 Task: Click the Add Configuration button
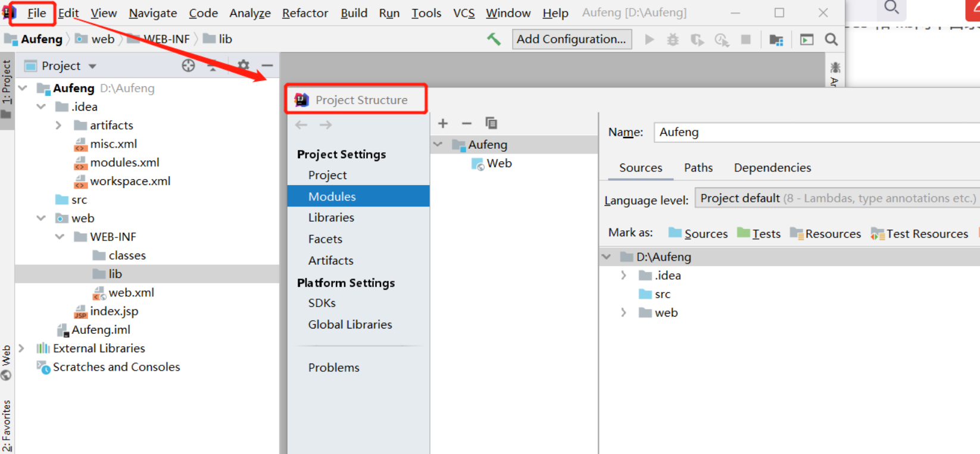pos(572,39)
